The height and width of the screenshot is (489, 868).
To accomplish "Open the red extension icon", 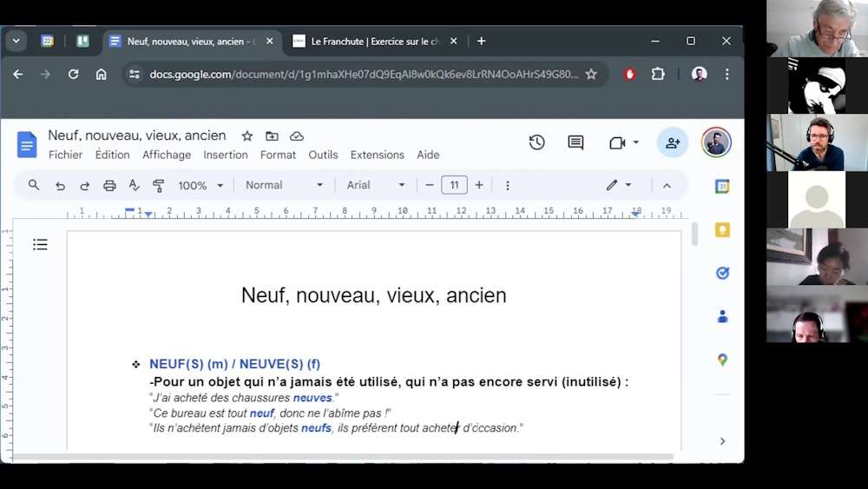I will (629, 74).
